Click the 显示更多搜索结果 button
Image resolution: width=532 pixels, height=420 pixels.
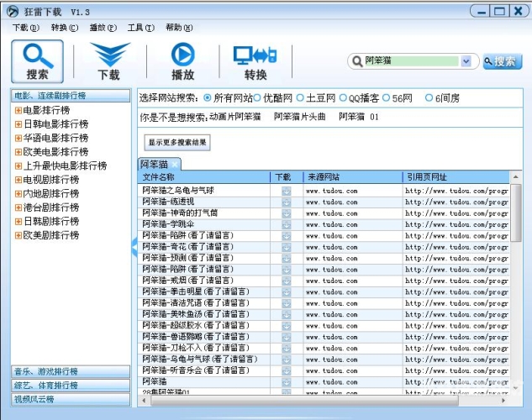[x=177, y=143]
